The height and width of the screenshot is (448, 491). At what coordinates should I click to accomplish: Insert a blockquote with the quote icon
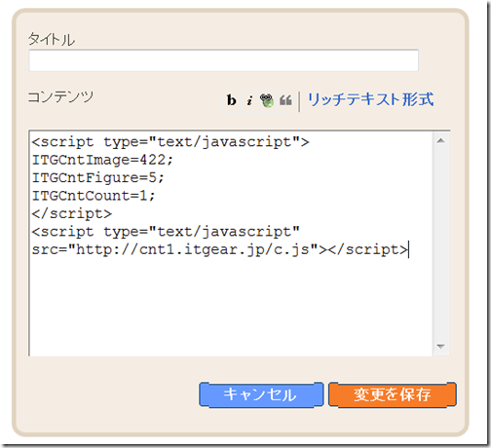tap(285, 100)
